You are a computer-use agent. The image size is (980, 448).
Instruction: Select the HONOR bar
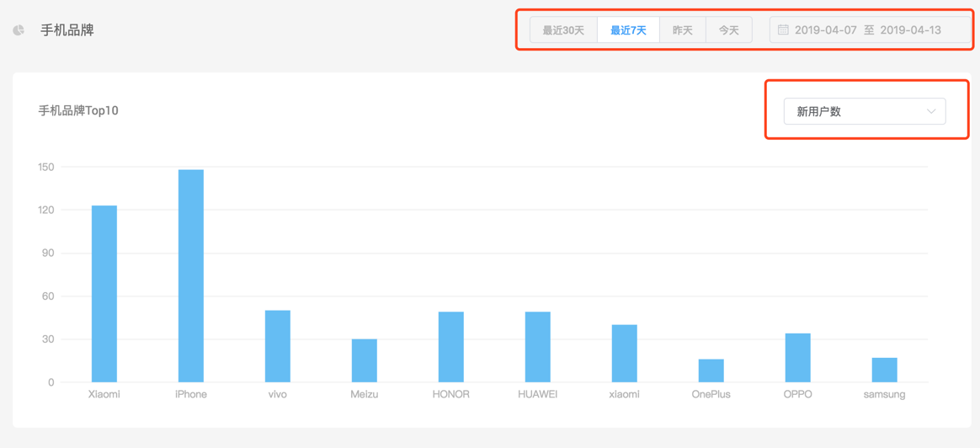(451, 347)
